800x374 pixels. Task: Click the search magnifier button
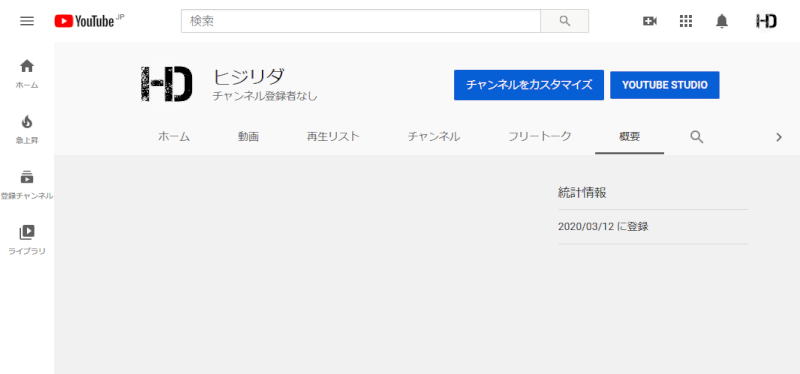[564, 21]
